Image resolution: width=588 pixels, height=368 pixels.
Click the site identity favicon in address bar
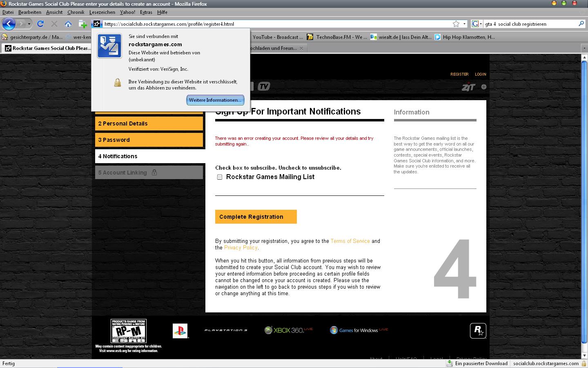[x=97, y=24]
